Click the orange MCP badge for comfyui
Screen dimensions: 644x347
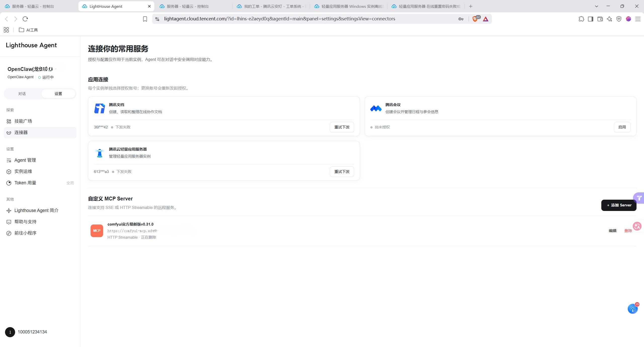[x=97, y=231]
